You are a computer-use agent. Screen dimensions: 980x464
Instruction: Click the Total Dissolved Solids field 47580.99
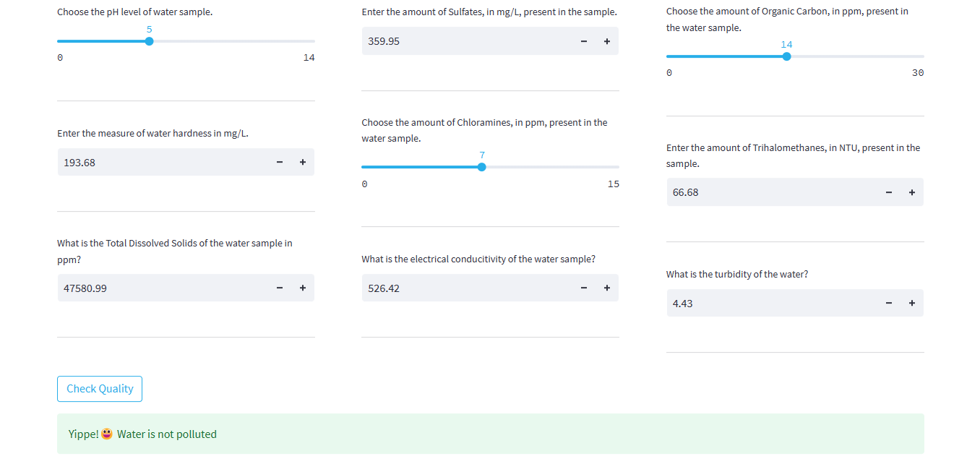pos(163,288)
